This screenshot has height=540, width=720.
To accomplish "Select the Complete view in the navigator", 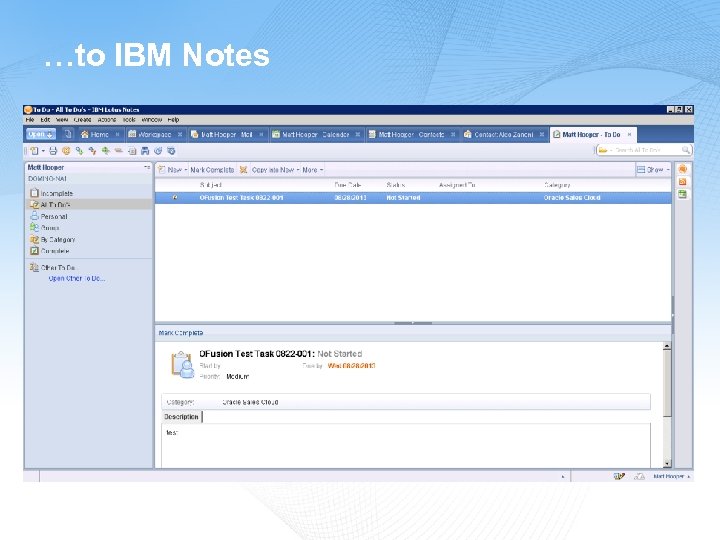I will tap(50, 251).
